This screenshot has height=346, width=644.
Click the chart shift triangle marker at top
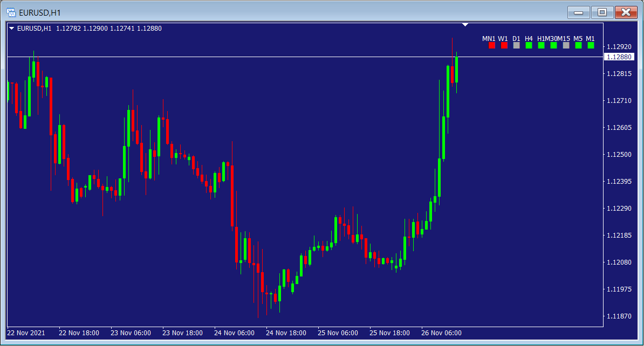click(465, 25)
